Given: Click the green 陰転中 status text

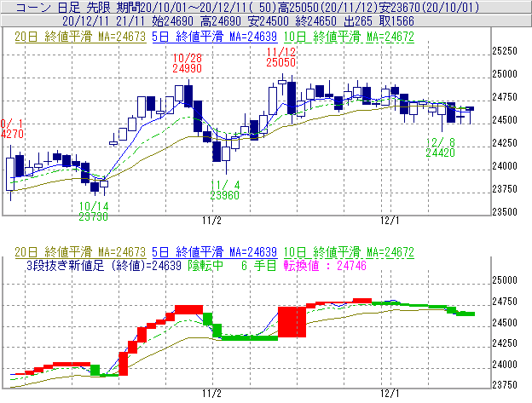Looking at the screenshot, I should point(205,265).
